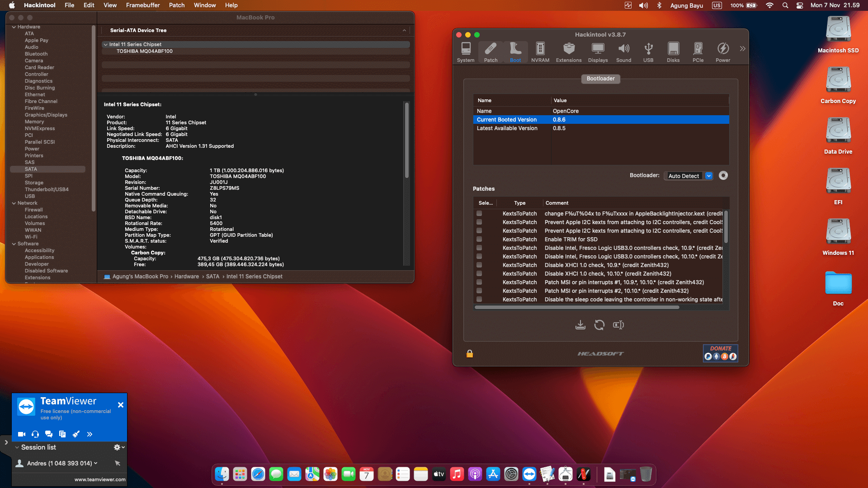The height and width of the screenshot is (488, 868).
Task: Select the Latest Available Version row
Action: pos(601,128)
